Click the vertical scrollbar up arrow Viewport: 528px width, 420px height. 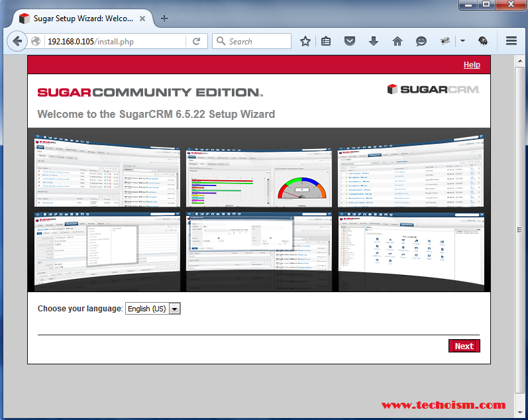click(x=520, y=61)
